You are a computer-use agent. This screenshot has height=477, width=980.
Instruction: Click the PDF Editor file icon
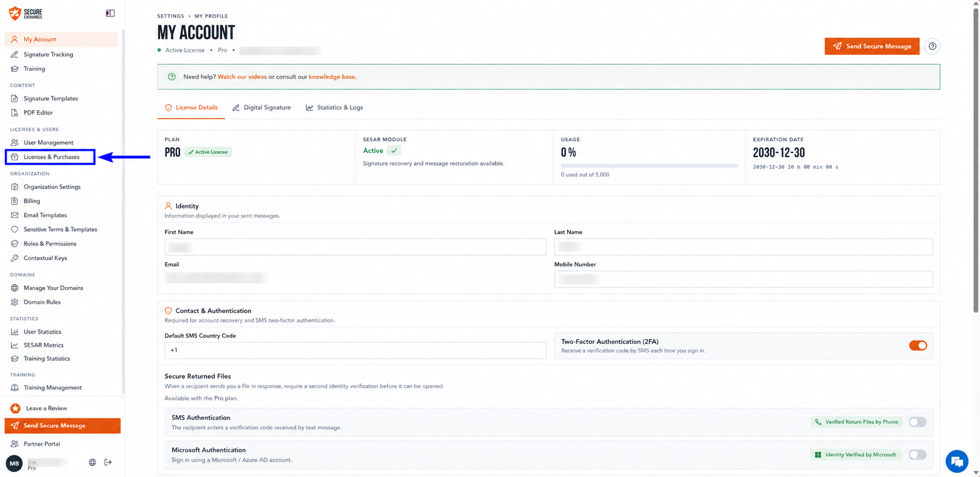click(x=15, y=113)
